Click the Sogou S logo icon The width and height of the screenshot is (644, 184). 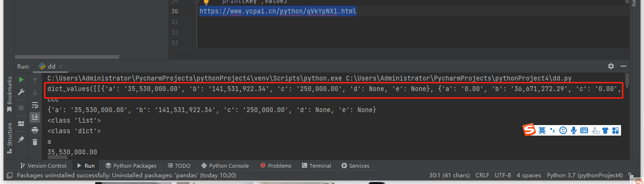[529, 130]
